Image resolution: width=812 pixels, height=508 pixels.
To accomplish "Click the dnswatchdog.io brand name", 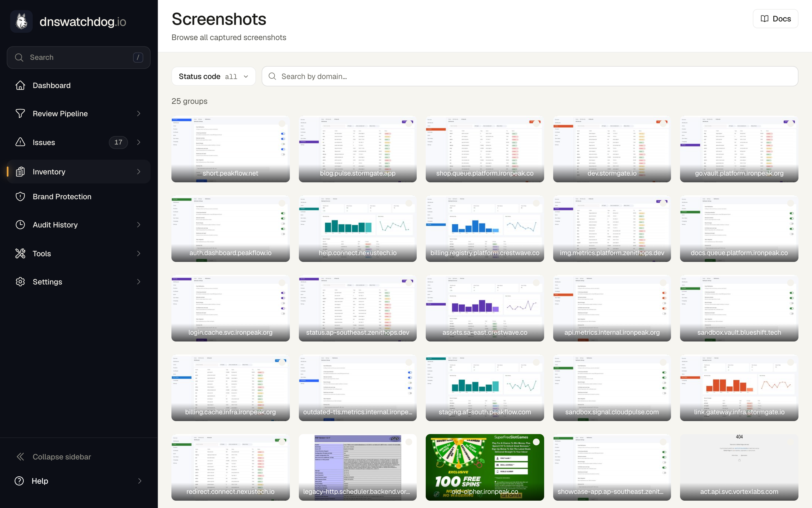I will pos(83,22).
